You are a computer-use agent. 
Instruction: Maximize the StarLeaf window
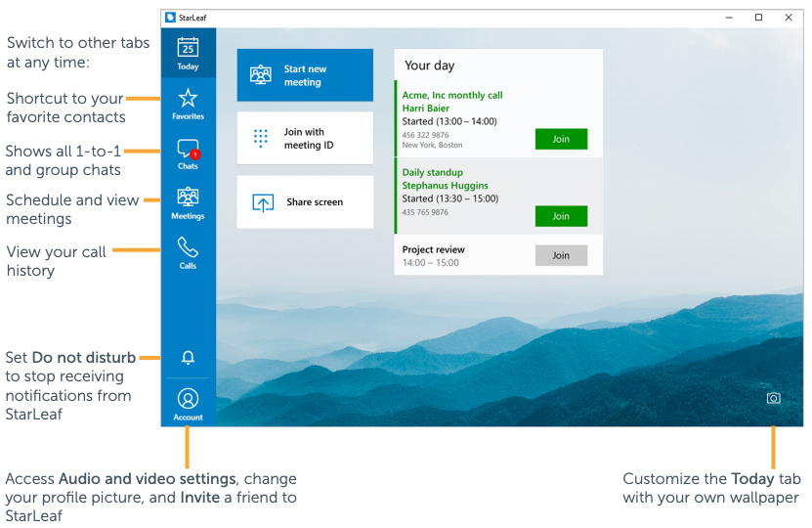[758, 18]
